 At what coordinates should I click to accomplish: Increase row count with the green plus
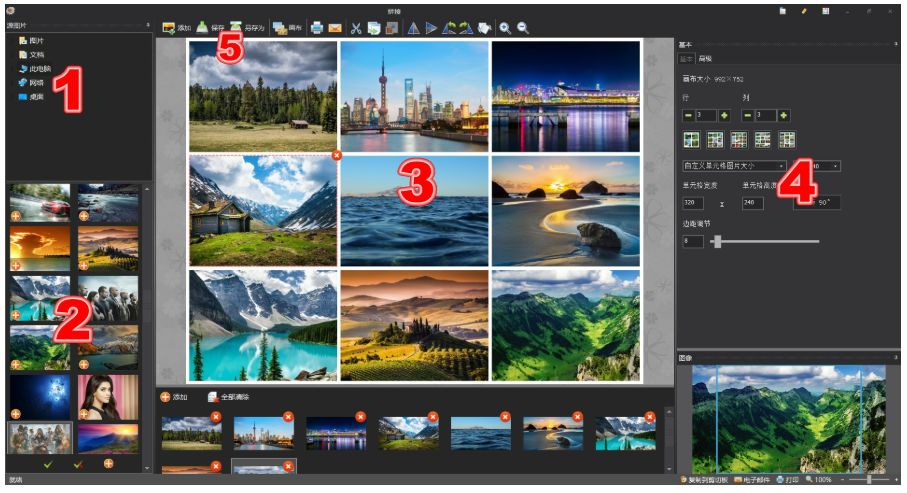point(724,116)
